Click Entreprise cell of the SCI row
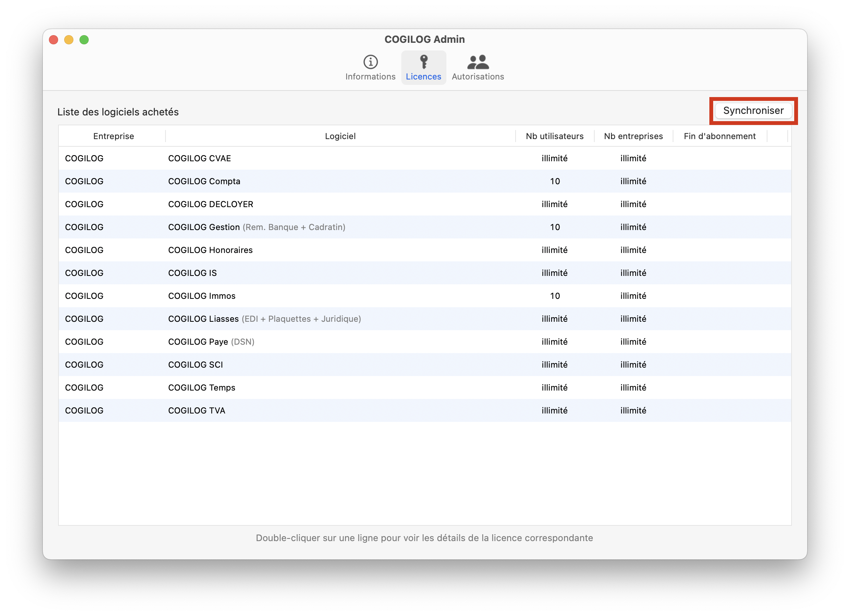850x616 pixels. [x=84, y=365]
